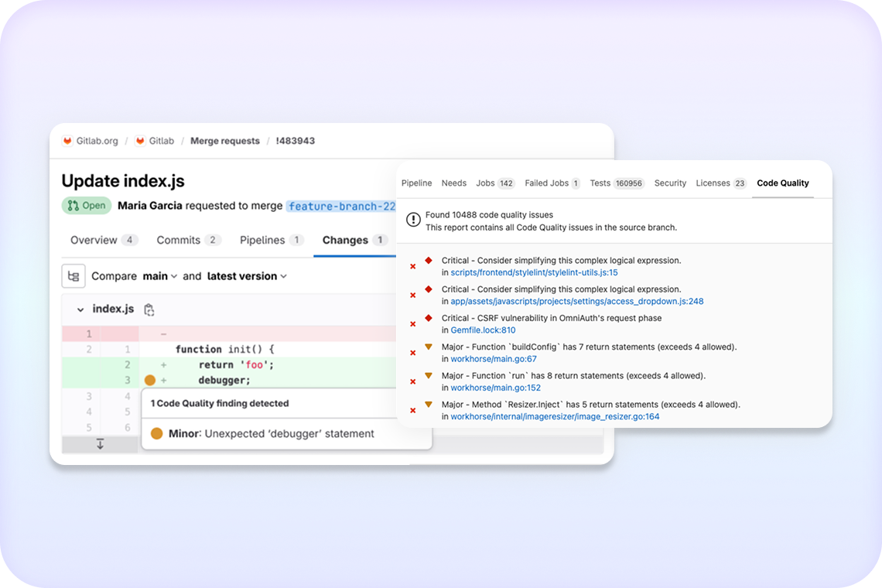This screenshot has height=588, width=882.
Task: Click critical diamond icon for stylelint-utils.js issue
Action: tap(429, 261)
